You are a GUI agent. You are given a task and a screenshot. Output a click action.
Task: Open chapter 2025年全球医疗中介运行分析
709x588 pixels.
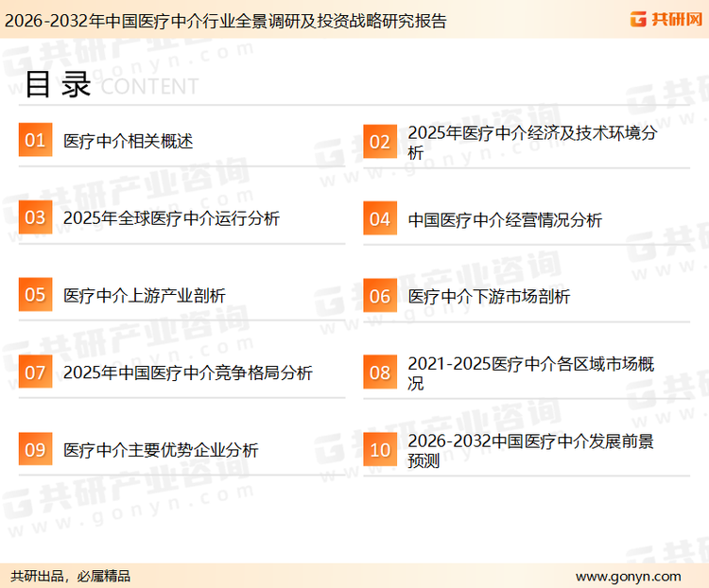pyautogui.click(x=171, y=218)
